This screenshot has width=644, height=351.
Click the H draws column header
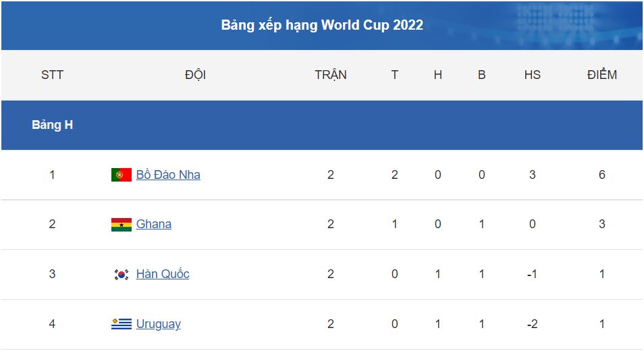coord(437,75)
